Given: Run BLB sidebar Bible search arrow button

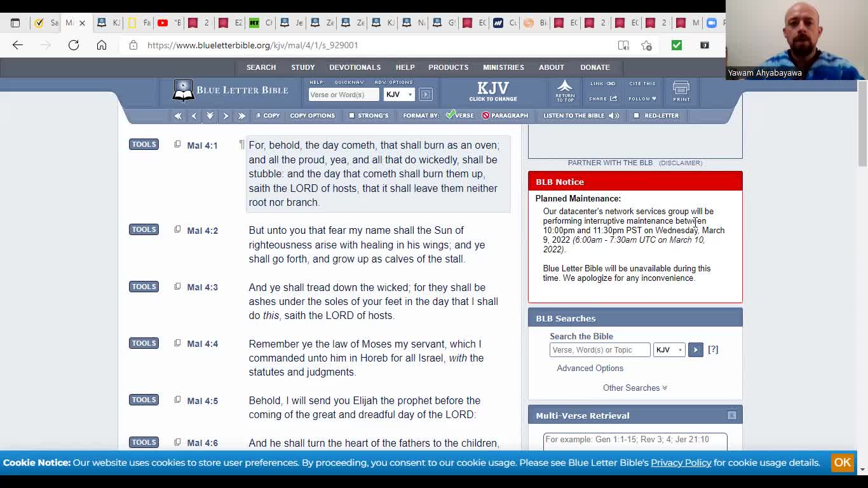Looking at the screenshot, I should tap(695, 349).
